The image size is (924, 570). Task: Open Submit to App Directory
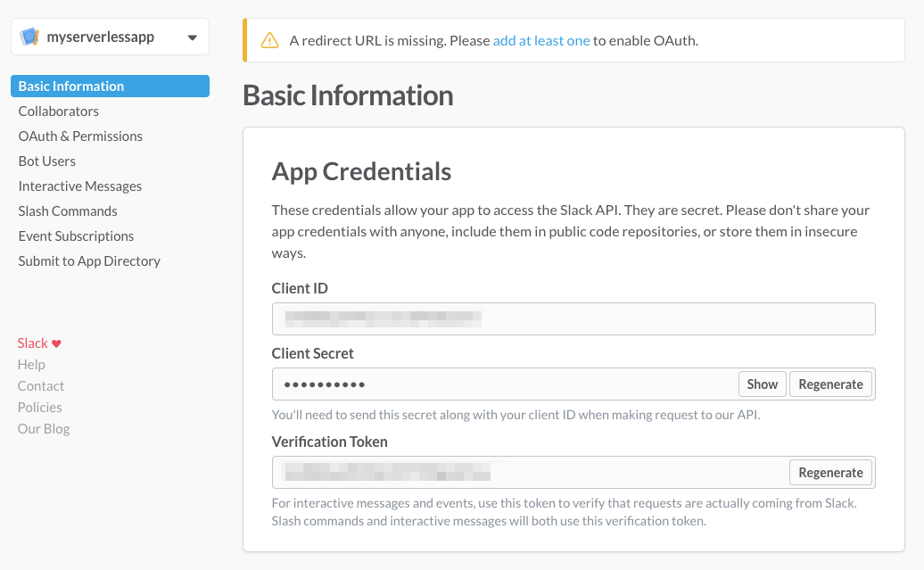coord(89,261)
